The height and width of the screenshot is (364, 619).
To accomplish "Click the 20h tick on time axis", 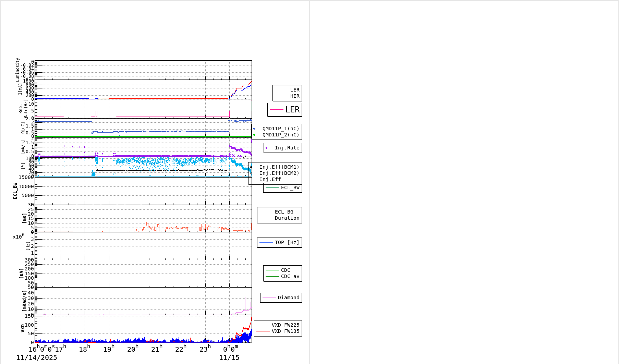I will [x=133, y=349].
